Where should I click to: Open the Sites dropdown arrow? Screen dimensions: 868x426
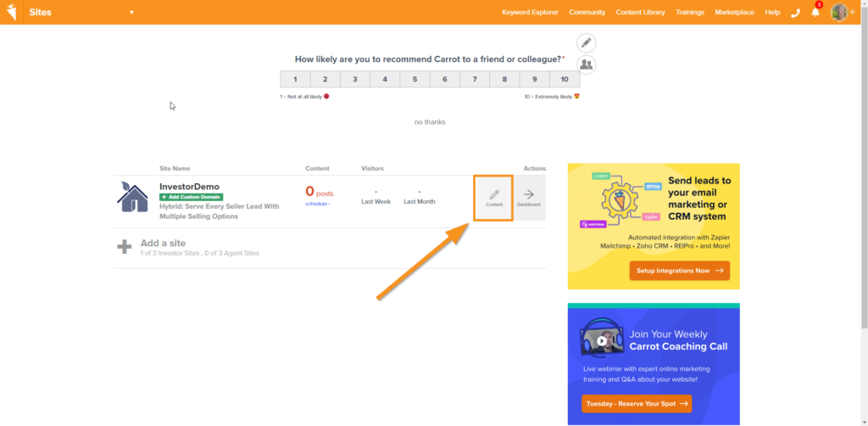(x=131, y=12)
